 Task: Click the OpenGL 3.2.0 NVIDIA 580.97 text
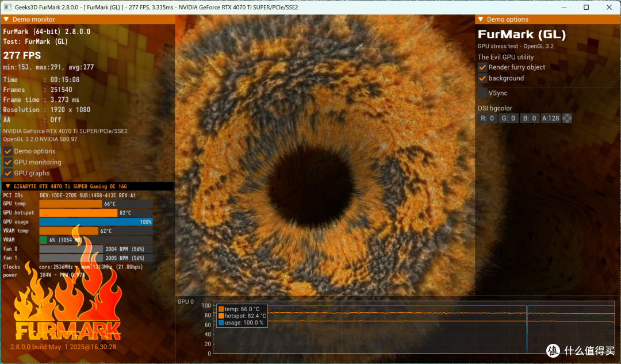coord(40,139)
